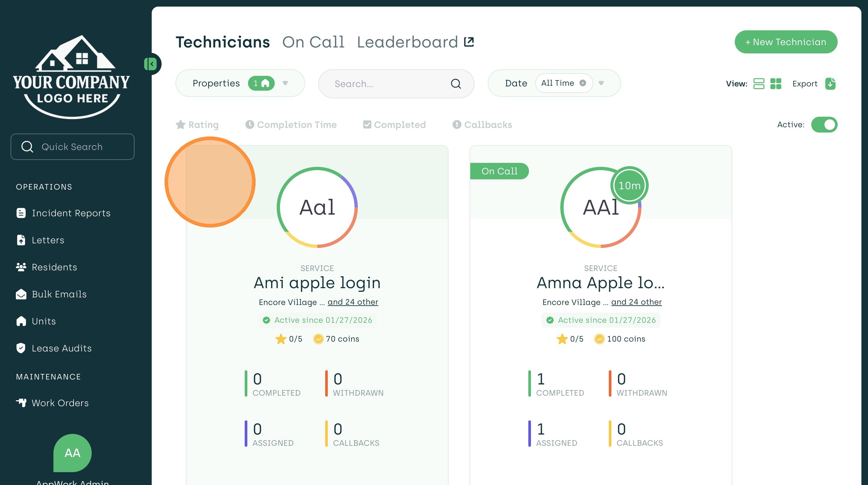This screenshot has width=868, height=485.
Task: Click the New Technician button
Action: coord(786,42)
